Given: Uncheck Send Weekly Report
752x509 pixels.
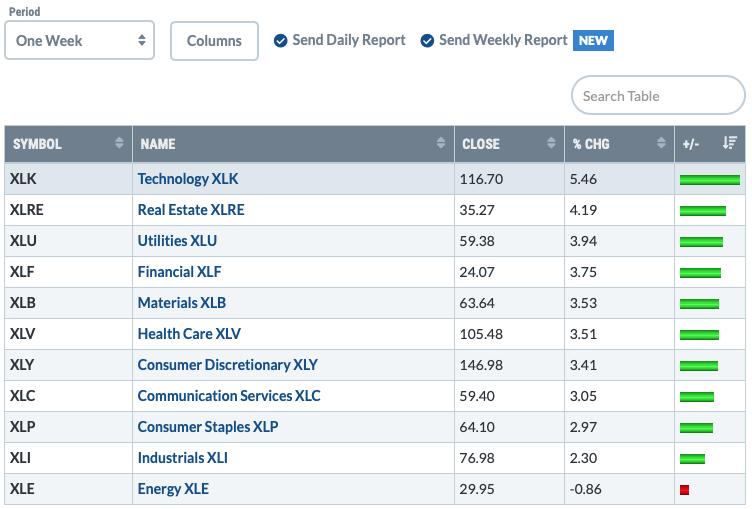Looking at the screenshot, I should tap(427, 41).
